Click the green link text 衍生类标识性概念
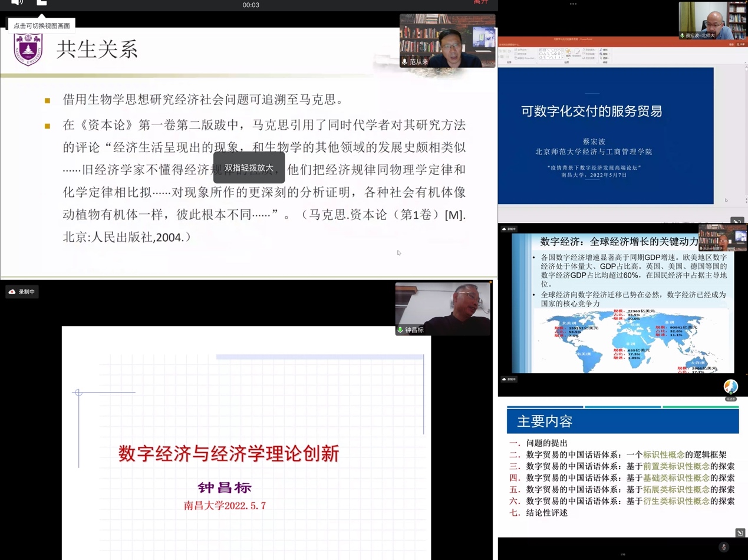Image resolution: width=748 pixels, height=560 pixels. (x=676, y=501)
